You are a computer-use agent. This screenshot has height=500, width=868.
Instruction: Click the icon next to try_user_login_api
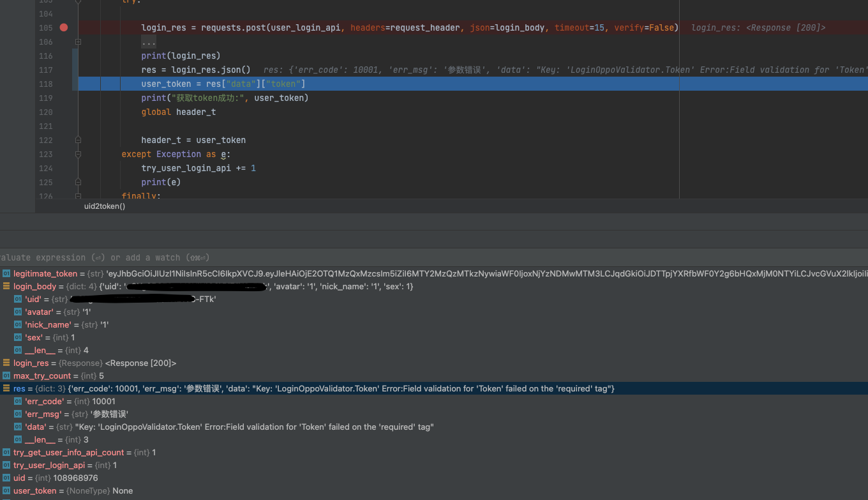pyautogui.click(x=6, y=465)
